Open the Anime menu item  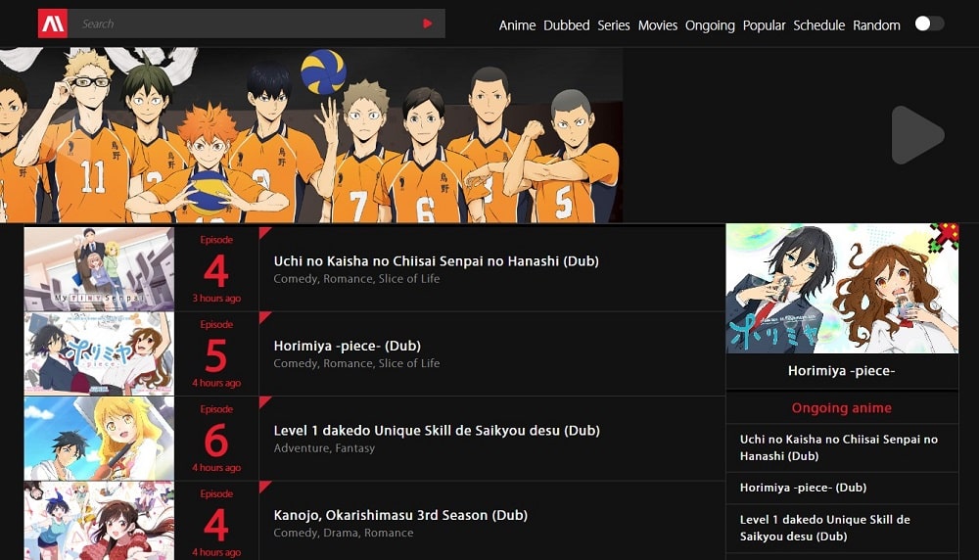tap(517, 25)
